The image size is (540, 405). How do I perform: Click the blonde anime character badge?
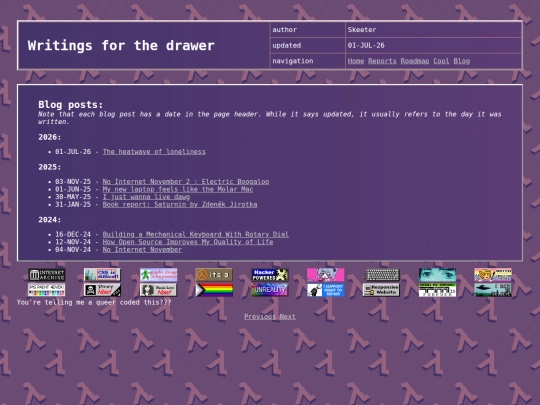pos(493,275)
